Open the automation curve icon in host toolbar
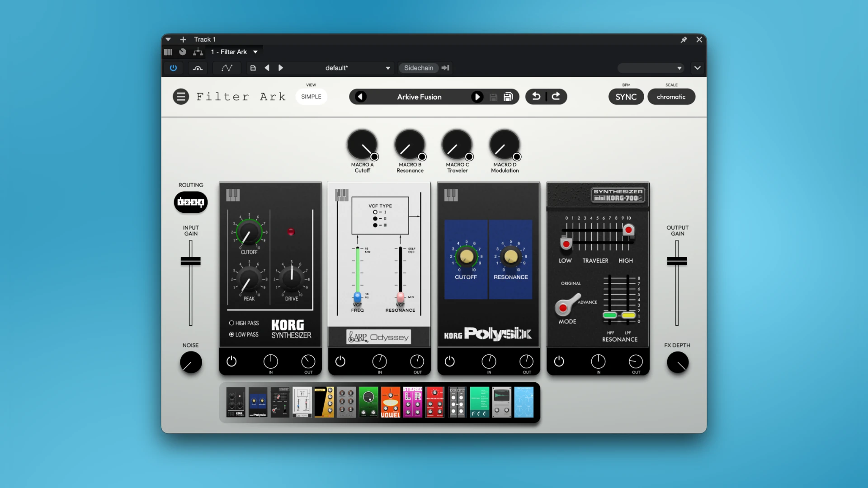Viewport: 868px width, 488px height. (x=227, y=68)
